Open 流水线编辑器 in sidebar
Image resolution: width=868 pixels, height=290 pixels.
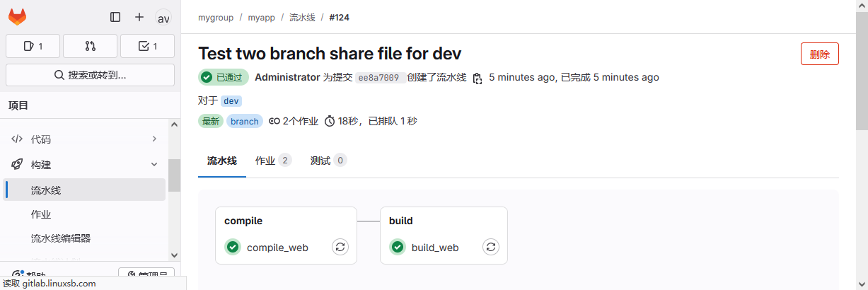coord(61,238)
